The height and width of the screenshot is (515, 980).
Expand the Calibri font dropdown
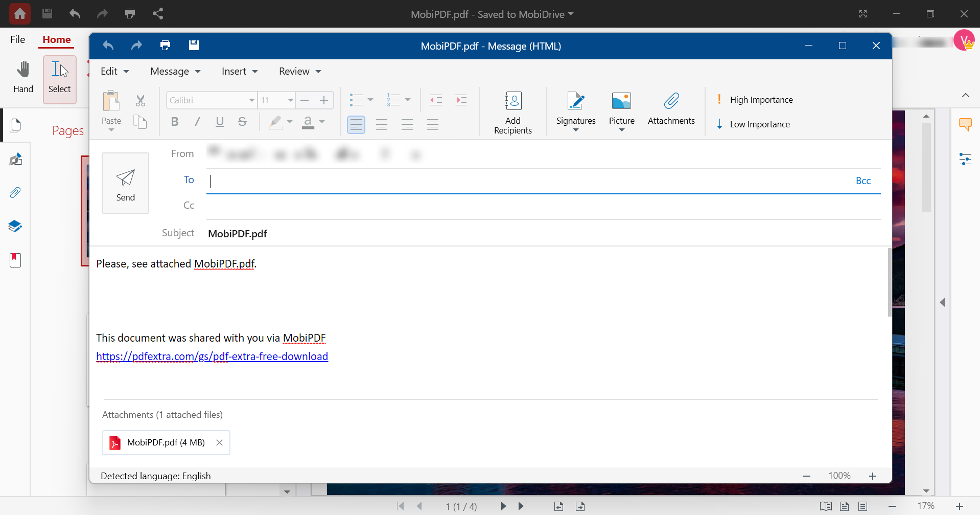click(251, 100)
